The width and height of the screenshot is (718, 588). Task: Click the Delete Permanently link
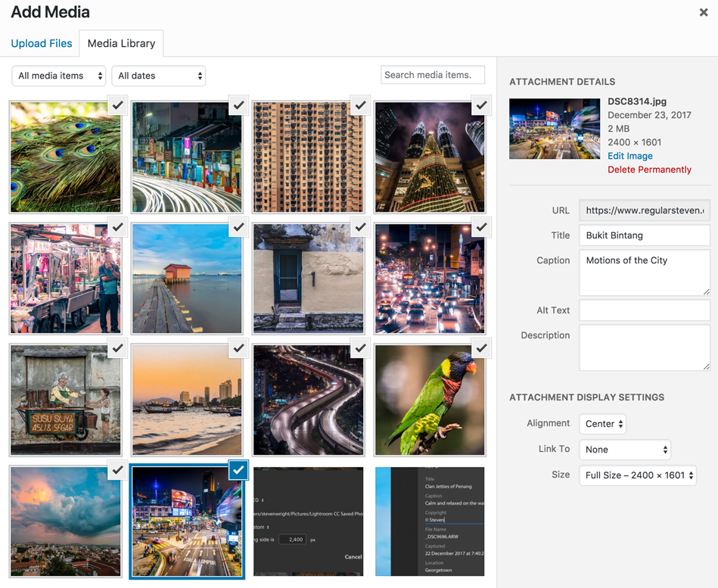649,170
